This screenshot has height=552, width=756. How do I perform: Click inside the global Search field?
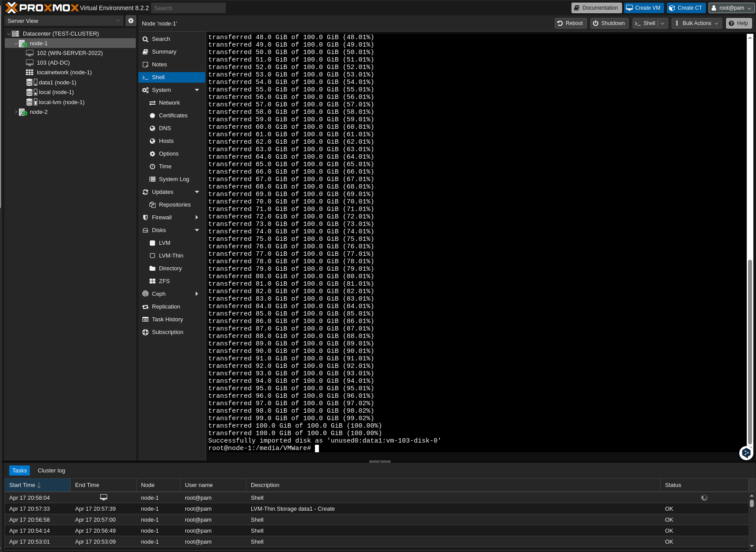pyautogui.click(x=188, y=7)
